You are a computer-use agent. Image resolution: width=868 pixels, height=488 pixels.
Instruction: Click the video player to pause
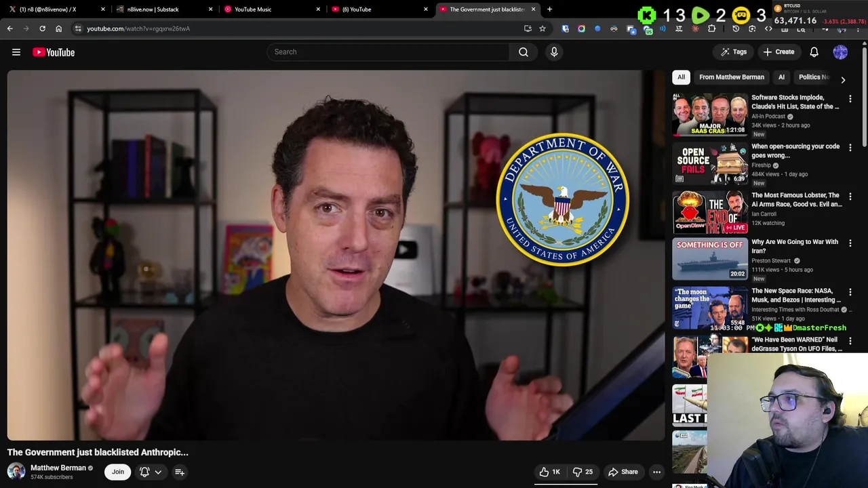pyautogui.click(x=336, y=255)
